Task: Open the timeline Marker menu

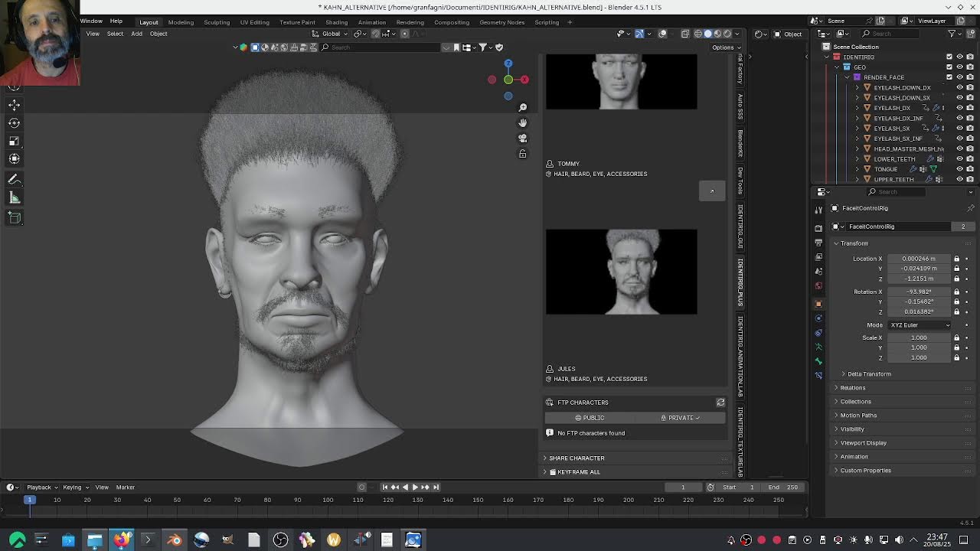Action: coord(125,487)
